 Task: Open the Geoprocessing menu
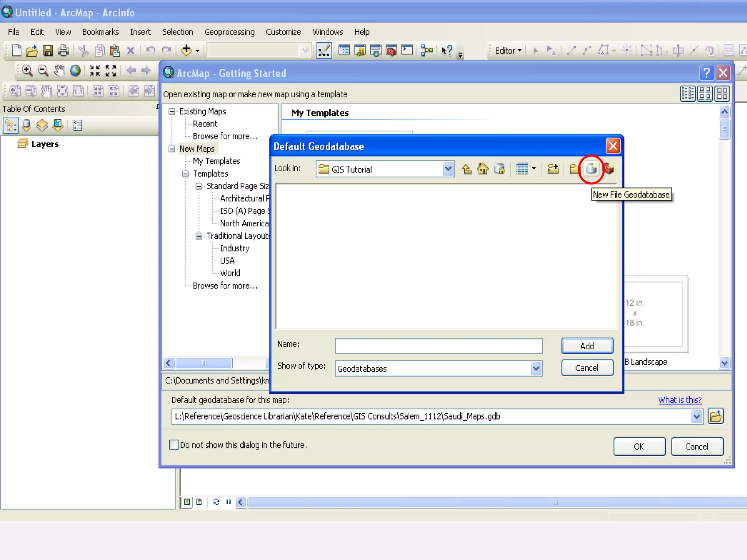point(229,32)
